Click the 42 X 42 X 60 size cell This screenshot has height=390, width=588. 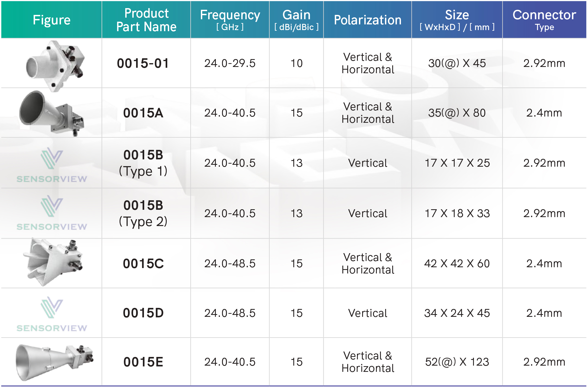point(457,263)
